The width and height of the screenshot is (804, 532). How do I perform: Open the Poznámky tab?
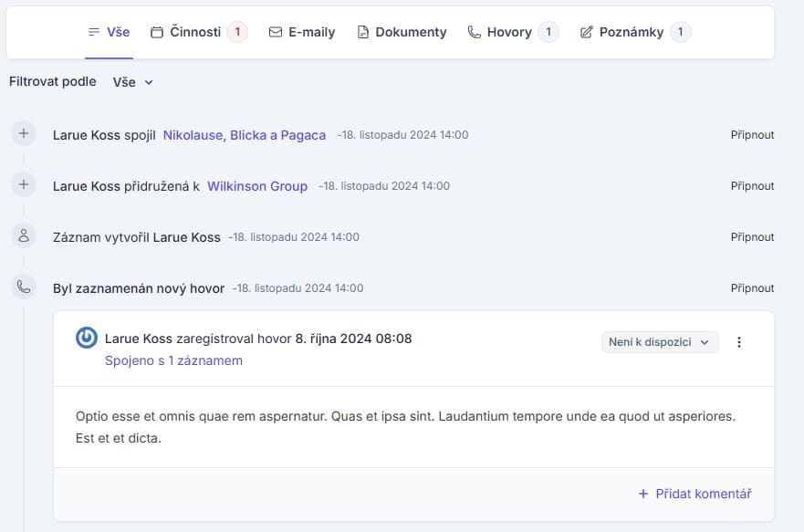634,32
